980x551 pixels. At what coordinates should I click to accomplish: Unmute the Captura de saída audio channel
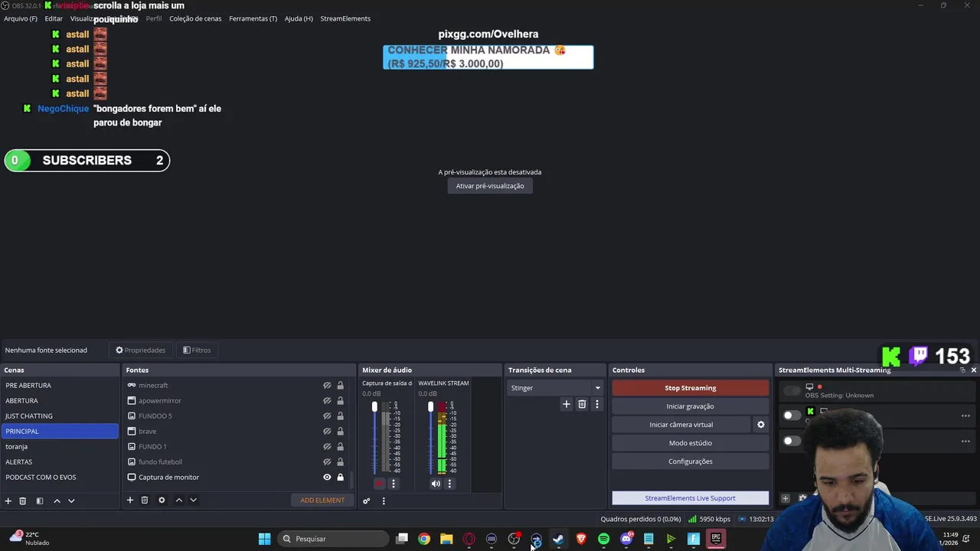click(379, 484)
